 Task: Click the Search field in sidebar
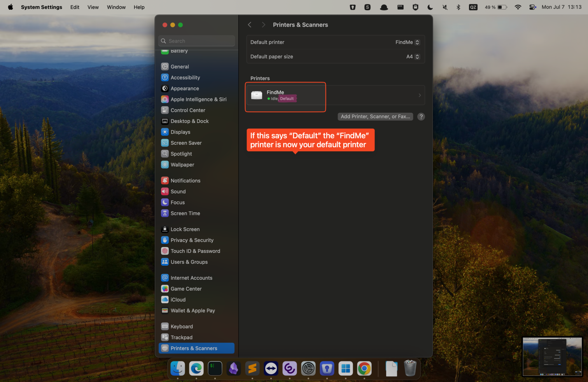(x=196, y=41)
